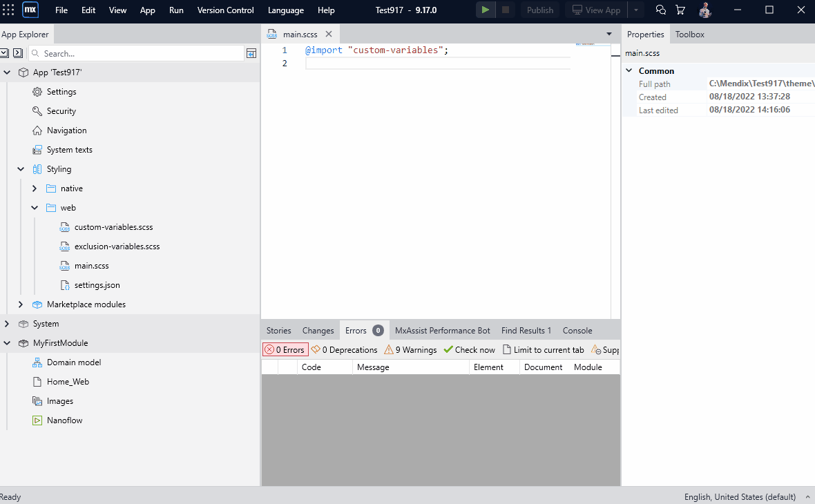Image resolution: width=815 pixels, height=504 pixels.
Task: Click the user profile avatar icon
Action: [x=704, y=10]
